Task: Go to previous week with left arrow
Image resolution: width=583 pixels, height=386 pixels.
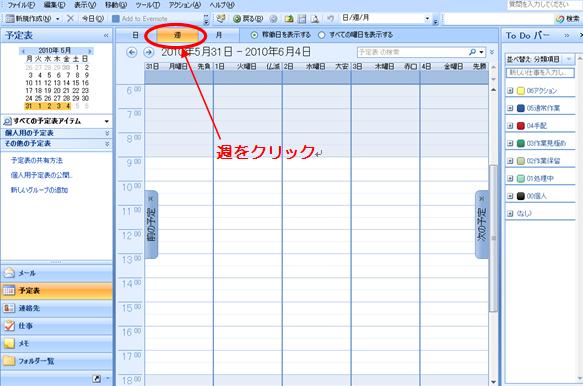Action: tap(132, 52)
